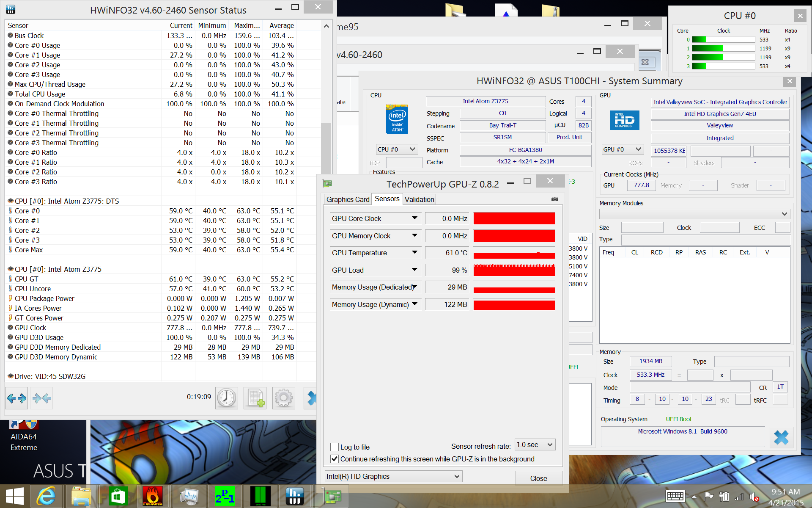The width and height of the screenshot is (812, 508).
Task: Switch to GPU-Z graphics card taskbar icon
Action: point(332,496)
